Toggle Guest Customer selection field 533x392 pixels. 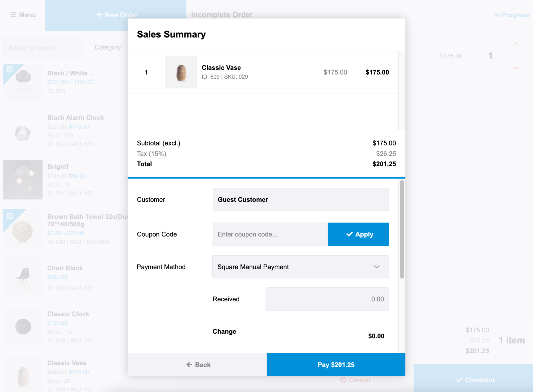click(x=300, y=200)
